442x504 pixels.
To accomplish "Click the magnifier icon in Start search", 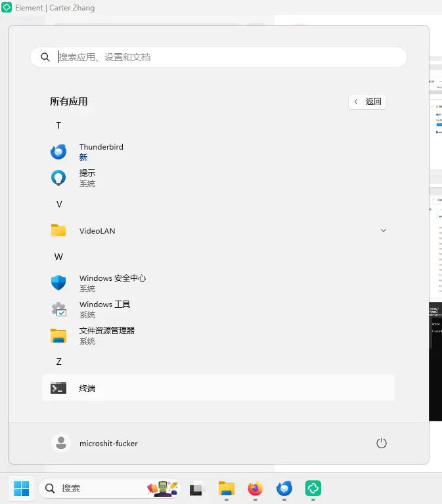I will click(45, 57).
